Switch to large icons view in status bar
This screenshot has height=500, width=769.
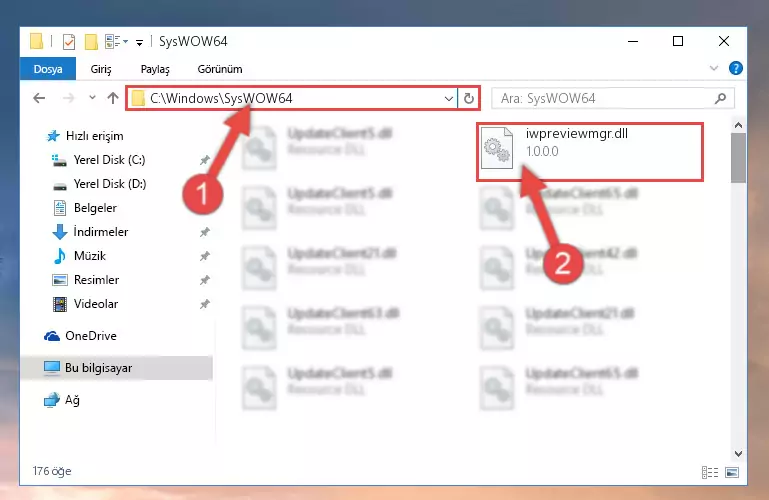tap(732, 473)
